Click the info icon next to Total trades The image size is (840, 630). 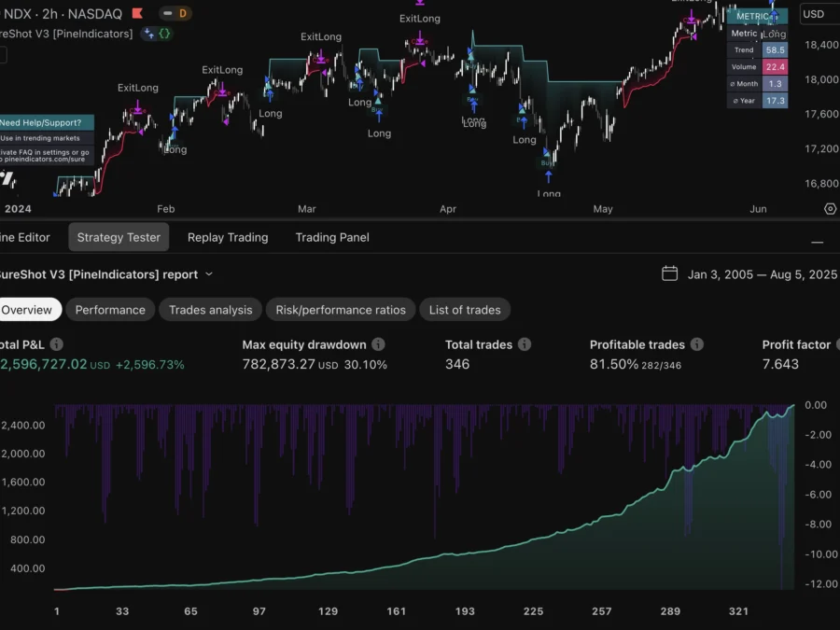coord(525,344)
